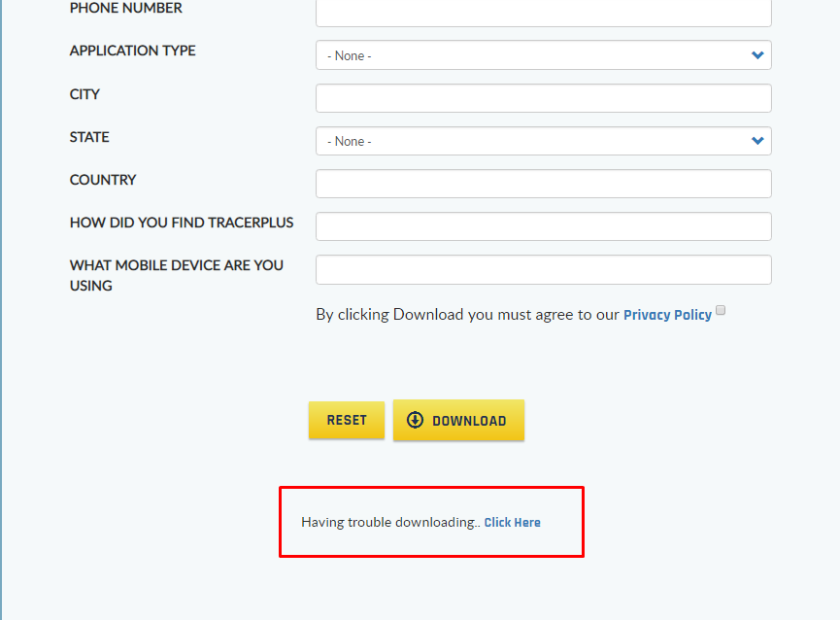840x620 pixels.
Task: Focus the Phone Number input field
Action: point(543,13)
